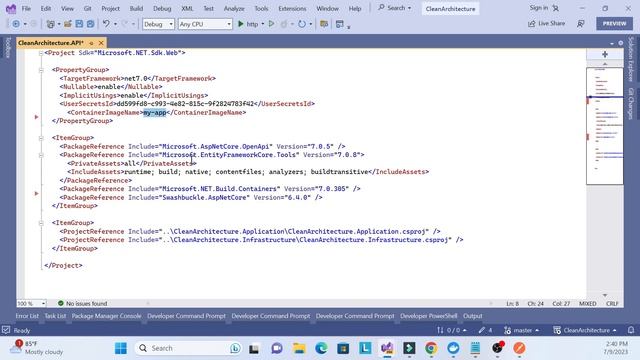Screen dimensions: 640x360
Task: Click the CRLF line ending indicator
Action: pyautogui.click(x=612, y=303)
